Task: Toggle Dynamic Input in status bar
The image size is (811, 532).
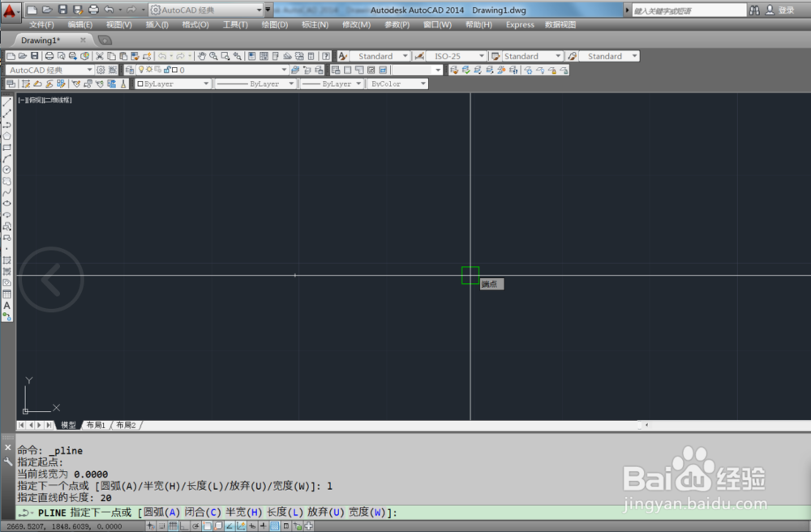Action: (x=252, y=526)
